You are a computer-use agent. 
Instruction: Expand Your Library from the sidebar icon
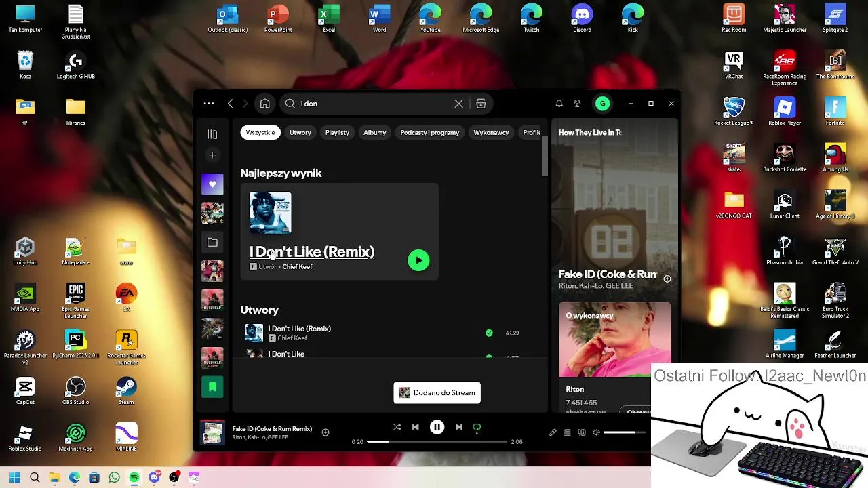click(x=212, y=134)
